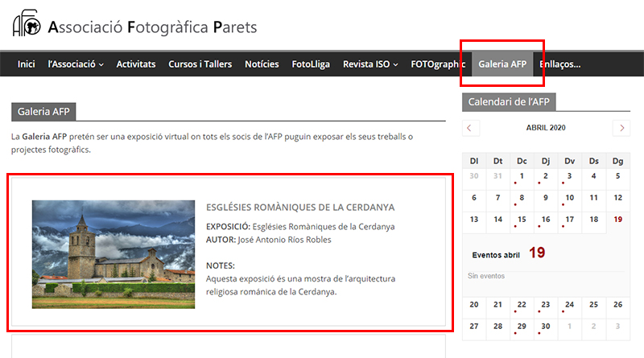Click Calendari de l'AFP widget heading
Image resolution: width=644 pixels, height=358 pixels.
[x=509, y=102]
